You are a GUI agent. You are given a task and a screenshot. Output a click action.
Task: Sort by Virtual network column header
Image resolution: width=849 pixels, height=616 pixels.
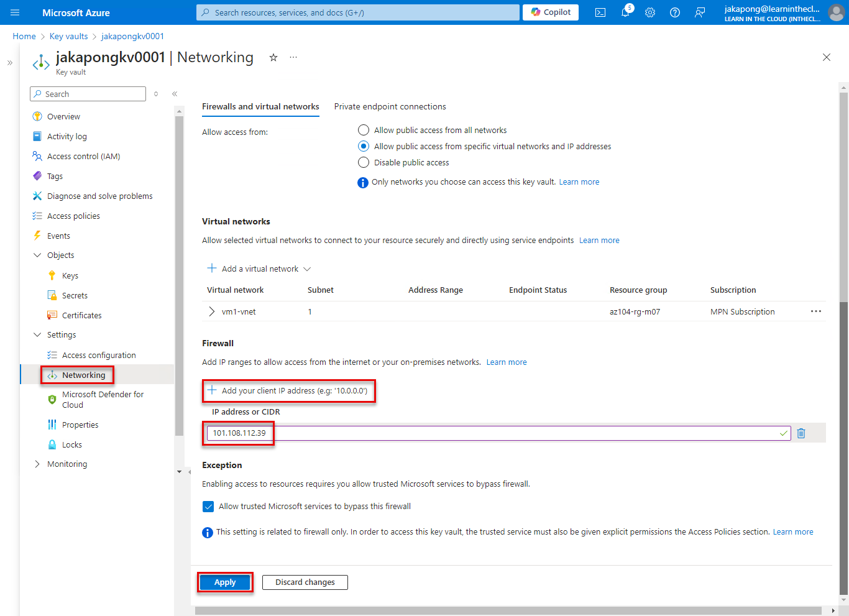[236, 290]
